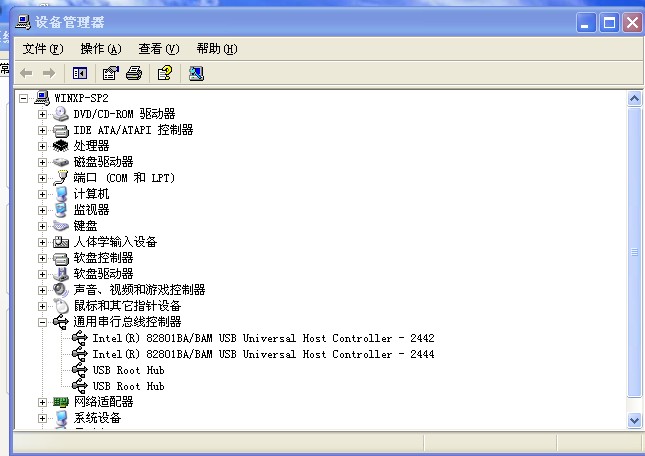Select the 系统设备 icon

[x=61, y=419]
